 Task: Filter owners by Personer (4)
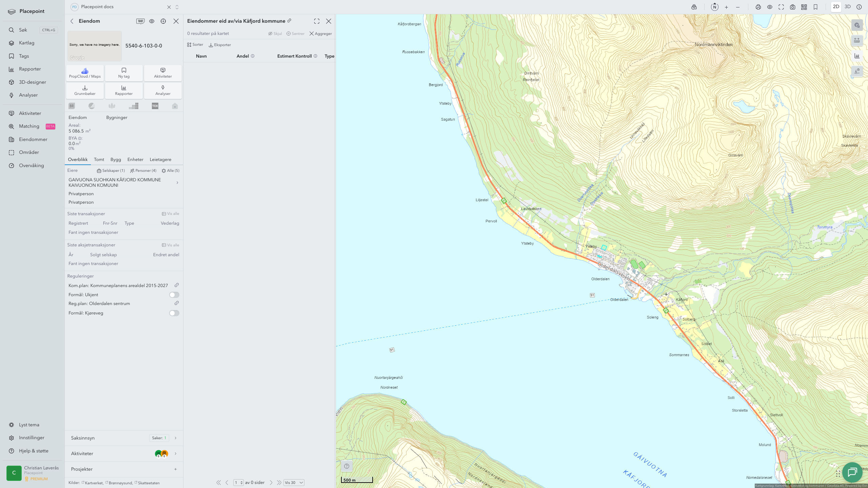click(x=143, y=170)
